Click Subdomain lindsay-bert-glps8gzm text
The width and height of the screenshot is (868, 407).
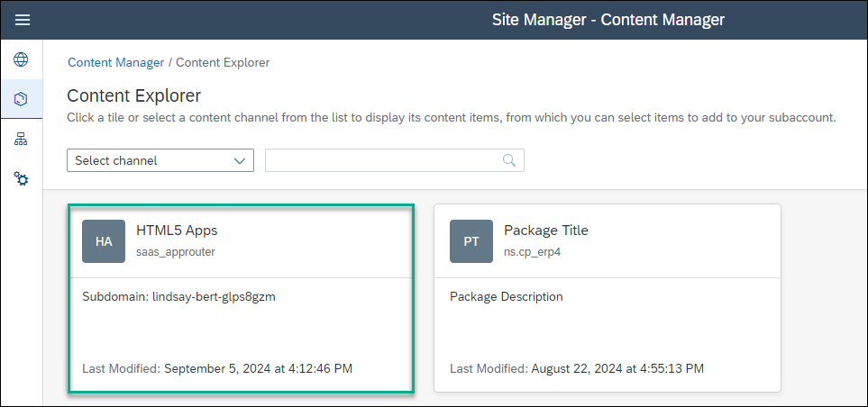pos(178,297)
